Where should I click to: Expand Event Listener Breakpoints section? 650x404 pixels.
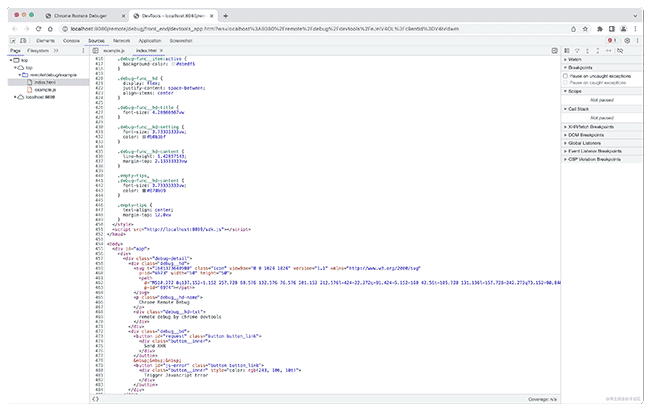pyautogui.click(x=602, y=151)
